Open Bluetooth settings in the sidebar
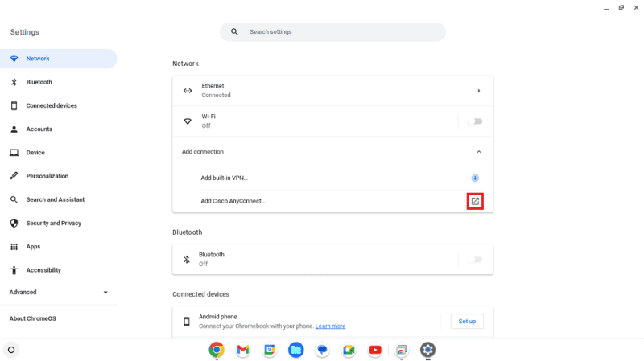Image resolution: width=644 pixels, height=361 pixels. coord(39,82)
